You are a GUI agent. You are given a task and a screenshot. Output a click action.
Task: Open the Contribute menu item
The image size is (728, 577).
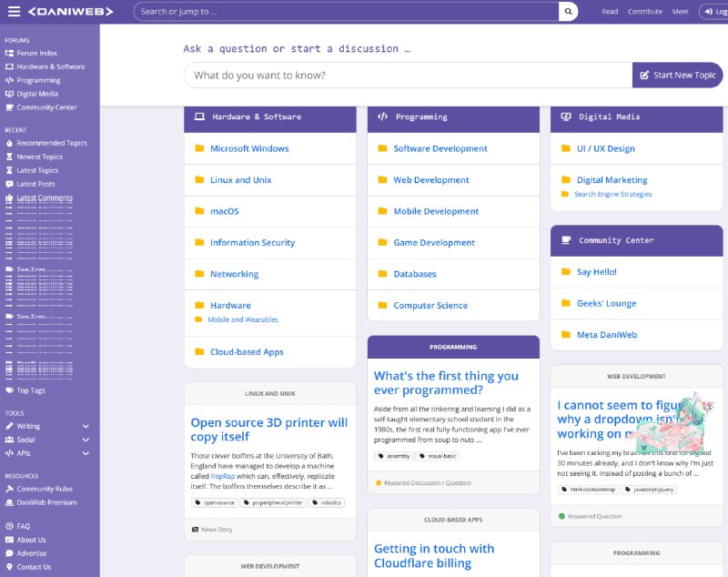coord(645,12)
